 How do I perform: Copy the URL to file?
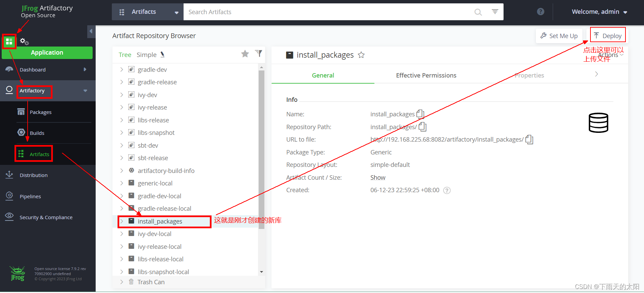pyautogui.click(x=529, y=139)
